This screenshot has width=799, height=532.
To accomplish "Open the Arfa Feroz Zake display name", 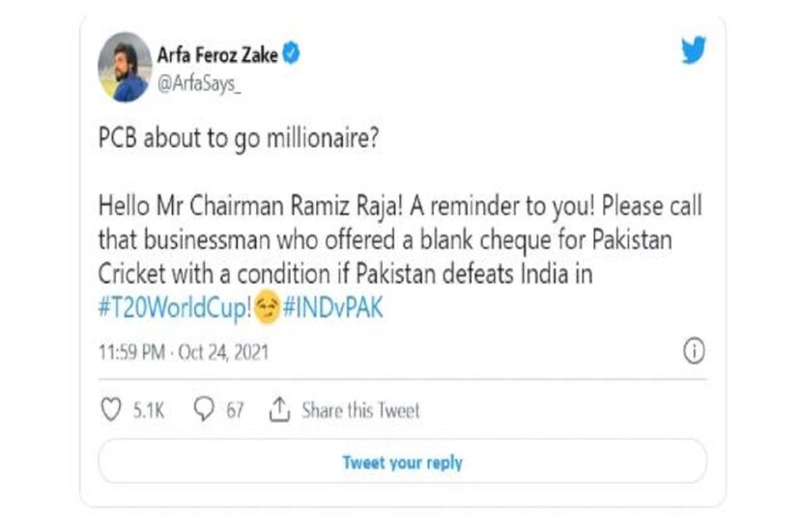I will click(x=216, y=56).
